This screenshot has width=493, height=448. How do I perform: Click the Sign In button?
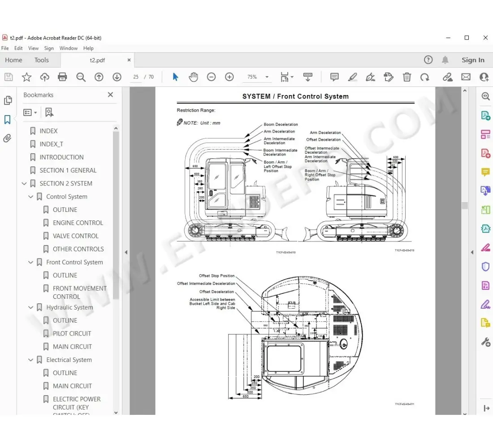pyautogui.click(x=473, y=60)
